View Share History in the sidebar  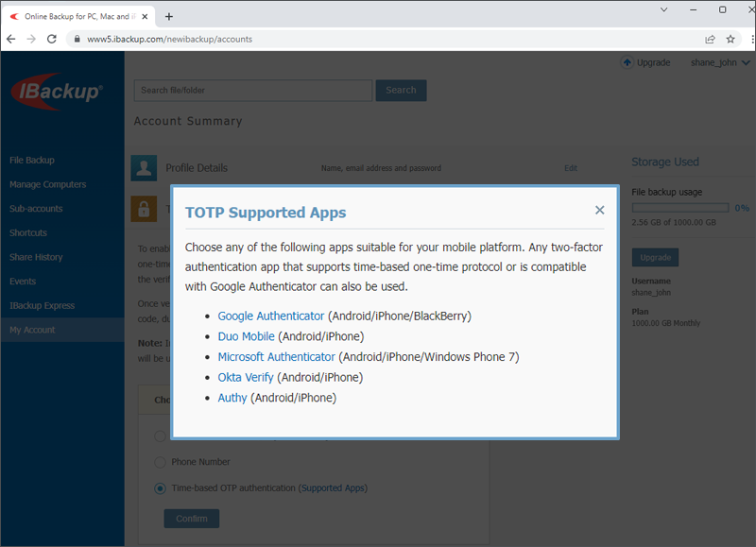tap(36, 257)
